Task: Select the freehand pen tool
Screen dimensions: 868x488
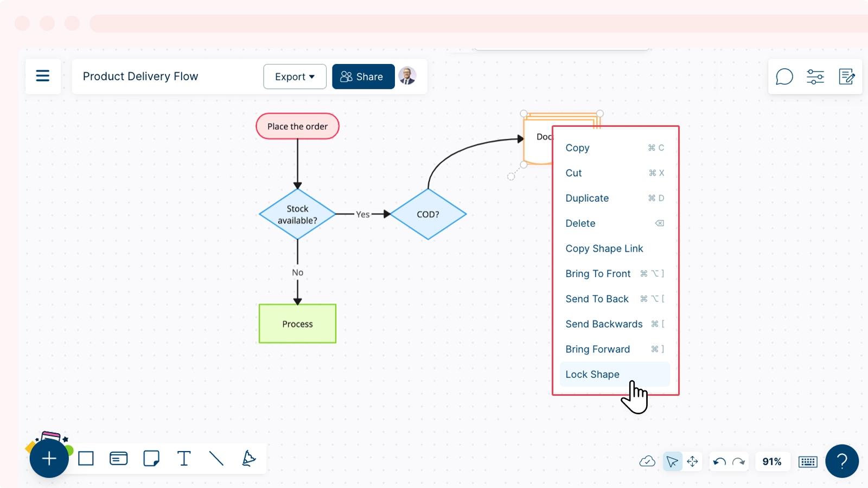Action: (248, 459)
